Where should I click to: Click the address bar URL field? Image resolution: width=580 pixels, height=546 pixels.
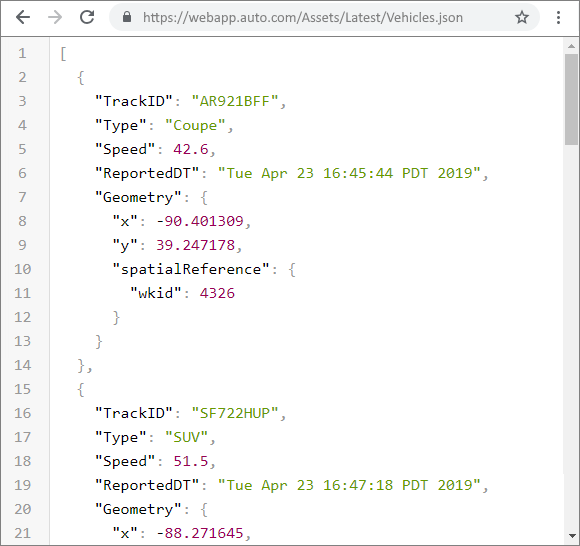[x=324, y=17]
